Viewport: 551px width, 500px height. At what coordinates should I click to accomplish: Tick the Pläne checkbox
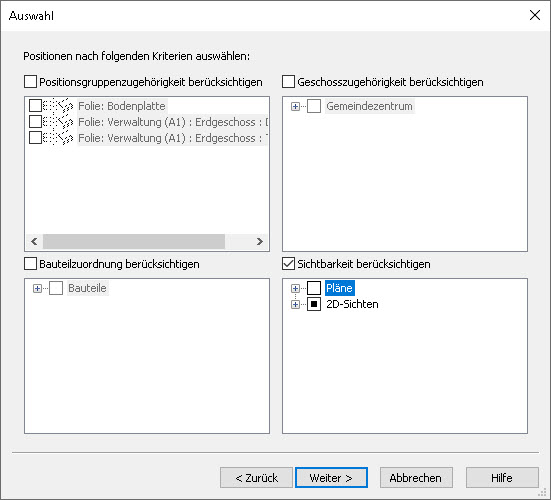[x=314, y=288]
